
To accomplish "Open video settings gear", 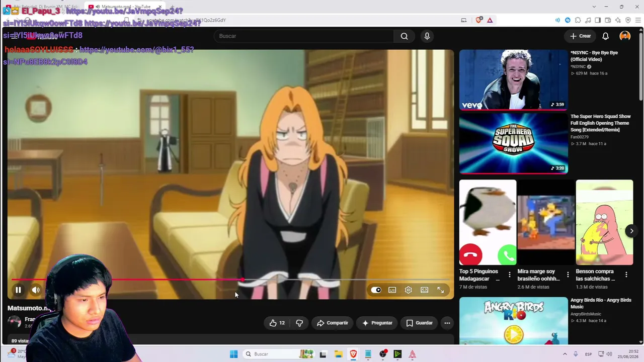I will point(408,290).
